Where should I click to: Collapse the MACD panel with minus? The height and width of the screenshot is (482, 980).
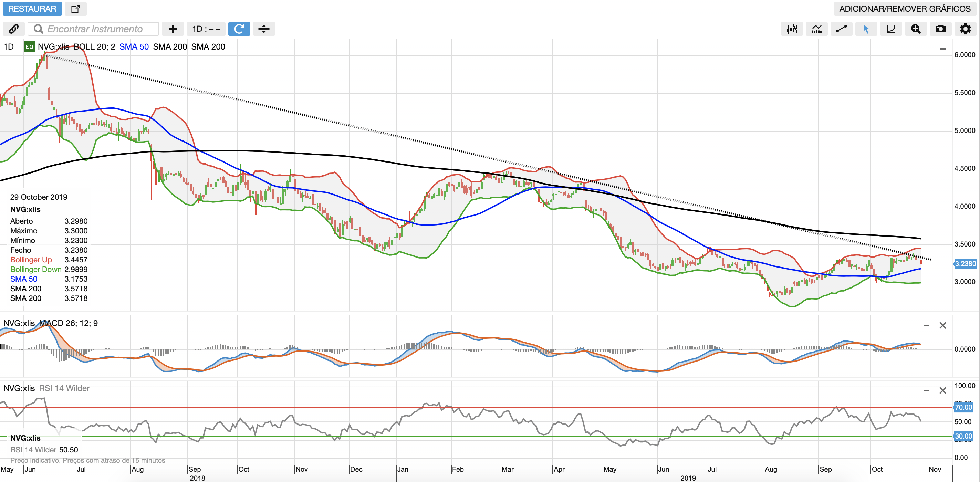click(x=926, y=326)
